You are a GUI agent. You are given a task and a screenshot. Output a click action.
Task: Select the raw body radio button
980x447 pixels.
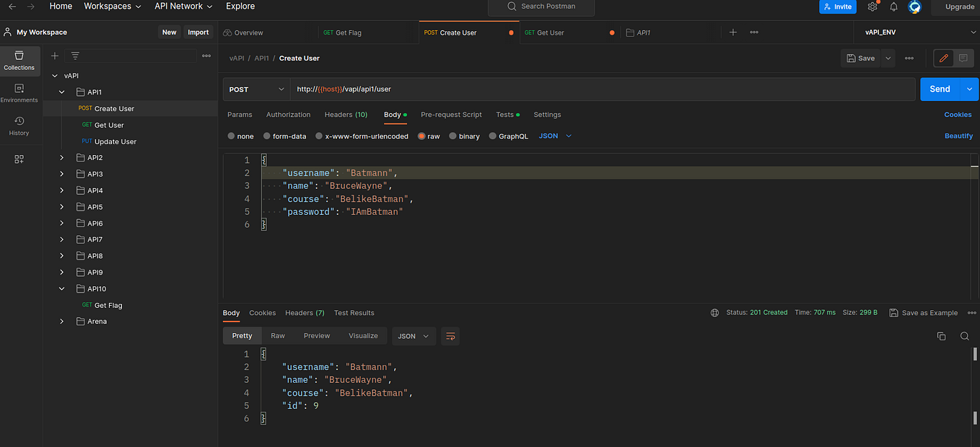point(419,136)
